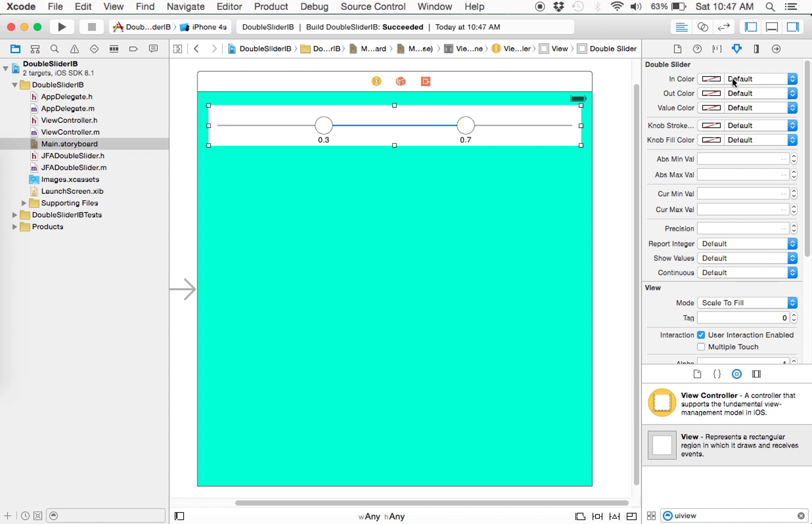
Task: Open Spotlight search in the menu bar
Action: coord(770,7)
